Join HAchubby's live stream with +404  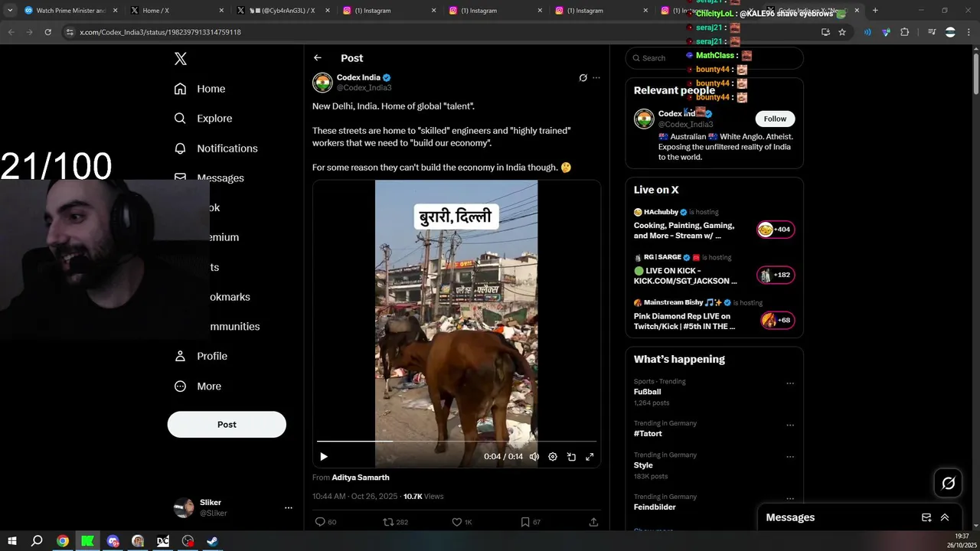(776, 230)
